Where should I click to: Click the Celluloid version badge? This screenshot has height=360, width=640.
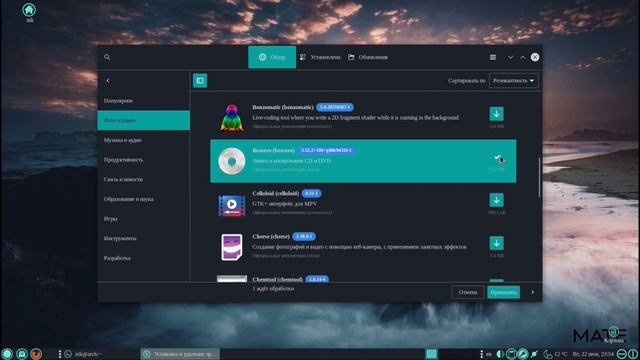311,193
